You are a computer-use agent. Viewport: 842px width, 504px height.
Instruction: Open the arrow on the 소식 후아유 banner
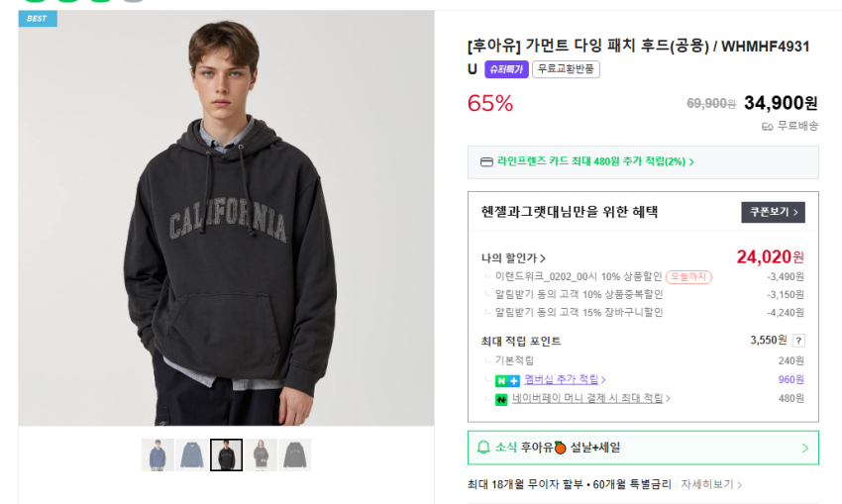coord(804,448)
